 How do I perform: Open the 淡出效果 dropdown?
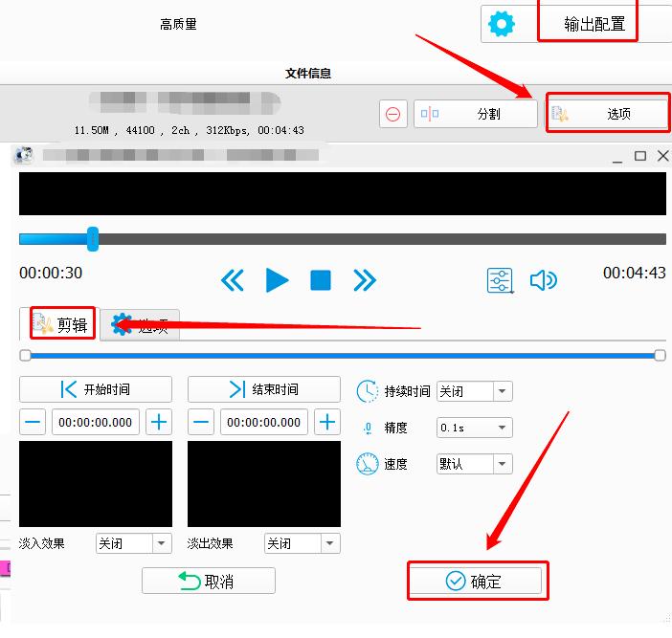[302, 543]
